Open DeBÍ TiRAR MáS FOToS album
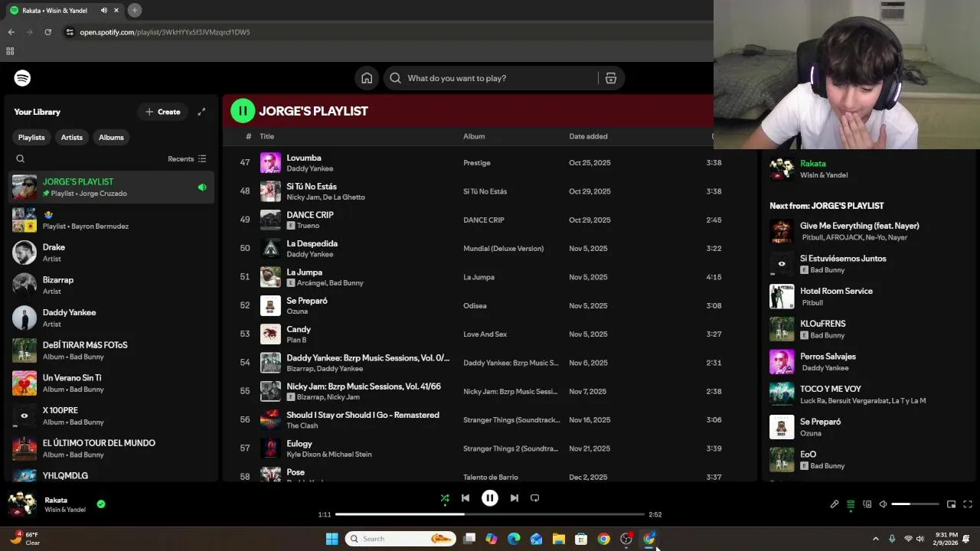980x551 pixels. pos(111,350)
